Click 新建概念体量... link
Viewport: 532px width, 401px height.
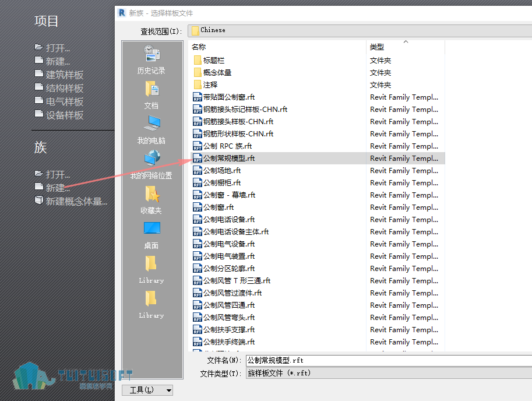71,201
